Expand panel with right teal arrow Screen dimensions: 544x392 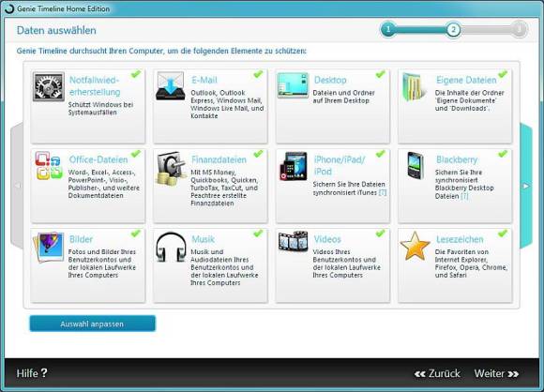click(x=526, y=186)
